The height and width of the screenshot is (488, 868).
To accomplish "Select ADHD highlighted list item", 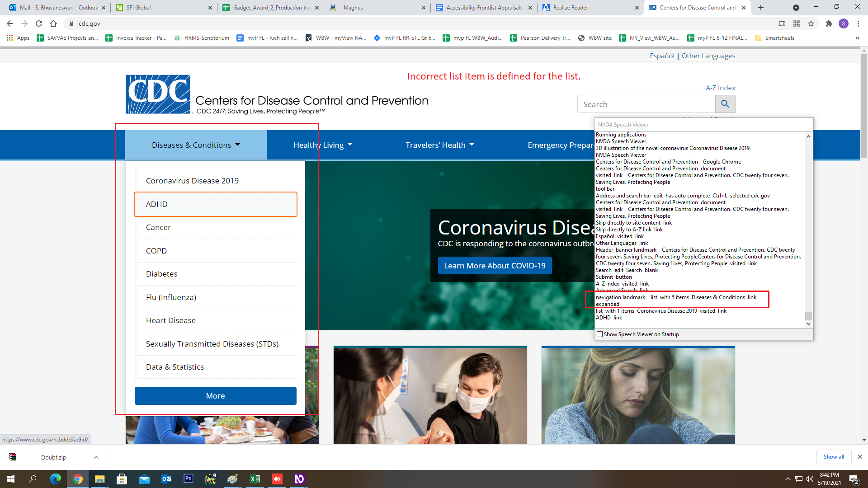I will click(215, 204).
